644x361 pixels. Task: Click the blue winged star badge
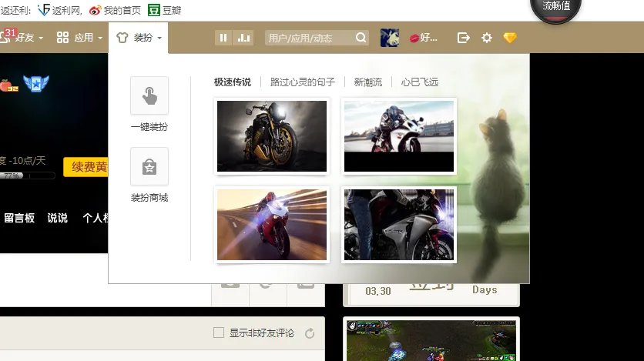pyautogui.click(x=36, y=84)
